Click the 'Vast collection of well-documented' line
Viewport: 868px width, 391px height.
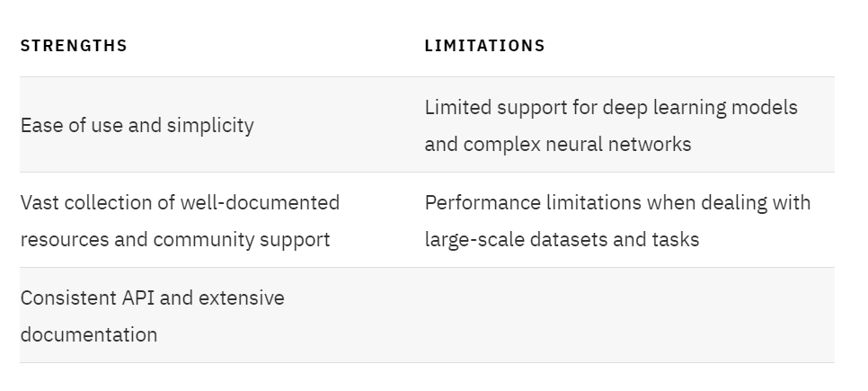pos(180,203)
